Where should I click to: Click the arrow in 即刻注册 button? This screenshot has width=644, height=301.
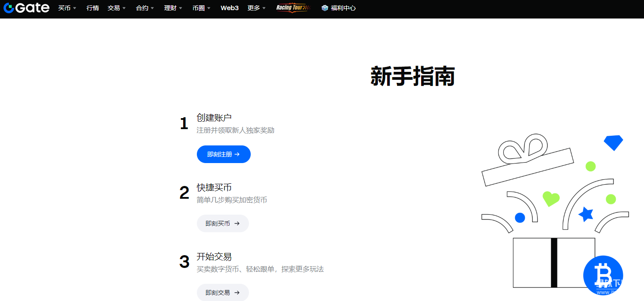(237, 155)
